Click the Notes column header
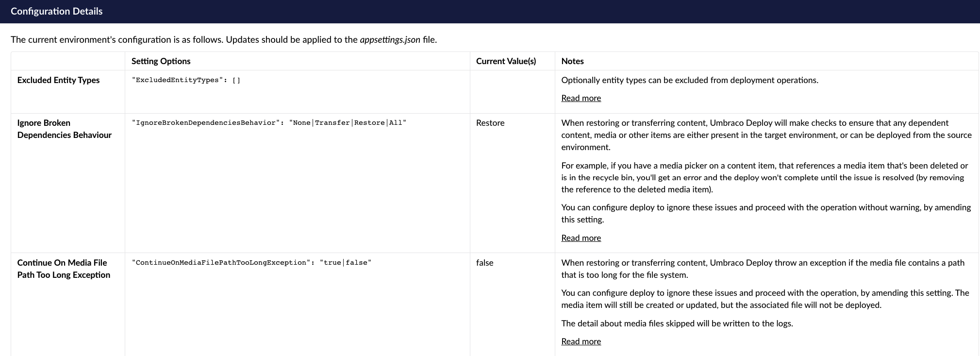980x356 pixels. [x=572, y=61]
